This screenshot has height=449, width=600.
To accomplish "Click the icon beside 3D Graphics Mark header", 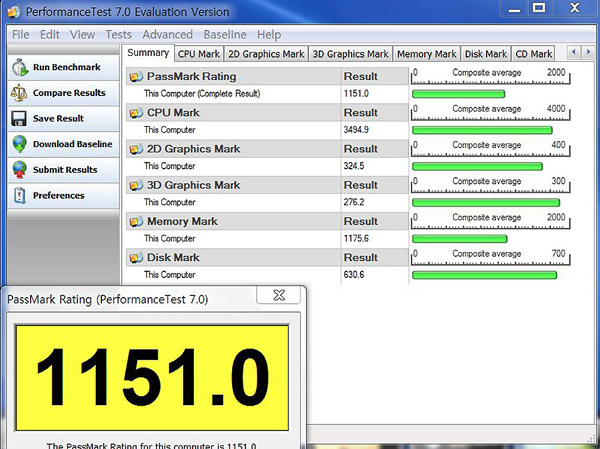I will 136,185.
